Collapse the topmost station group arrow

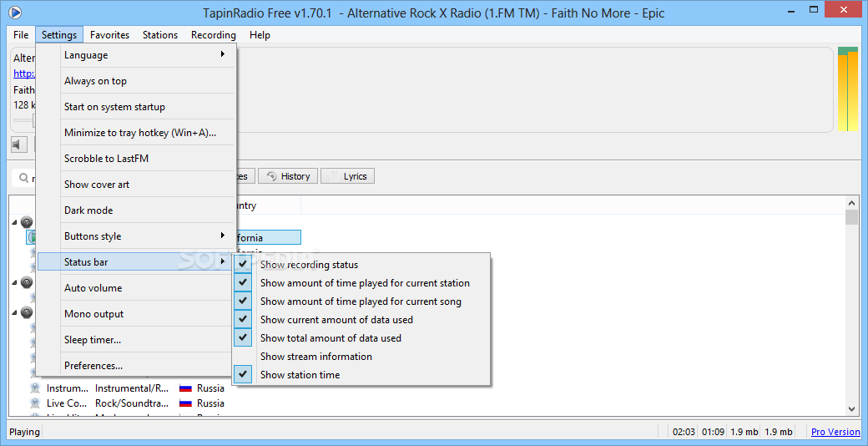[x=14, y=222]
